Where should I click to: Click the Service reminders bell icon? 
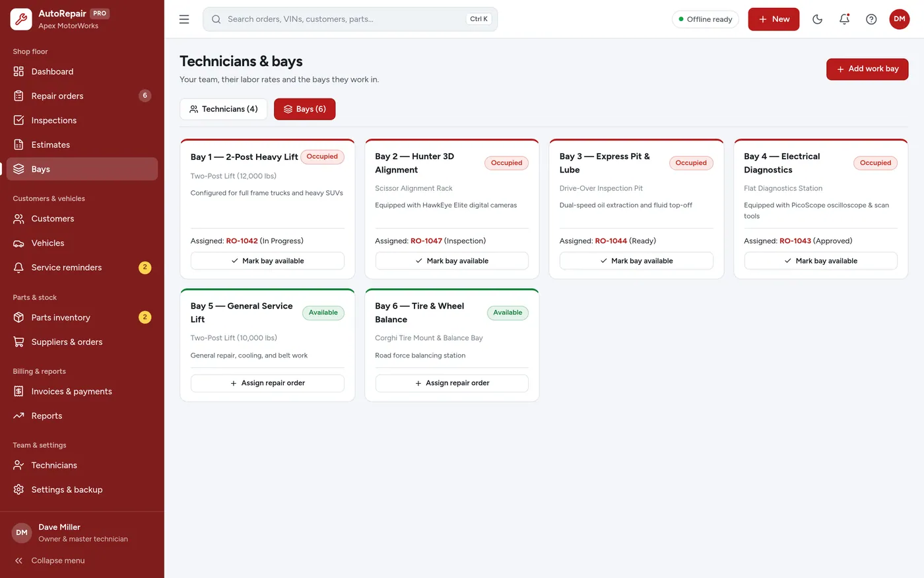pos(18,268)
